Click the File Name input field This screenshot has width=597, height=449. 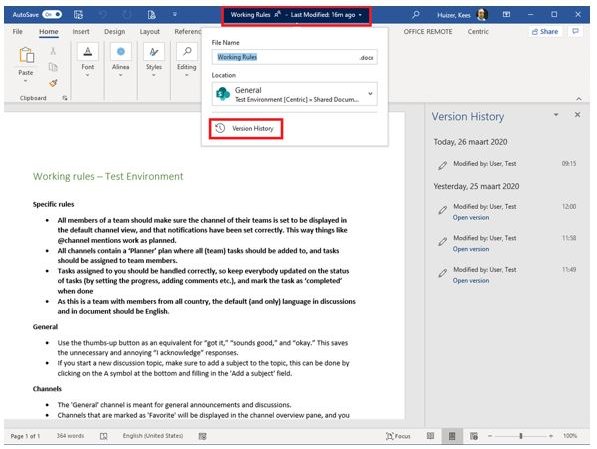point(295,57)
